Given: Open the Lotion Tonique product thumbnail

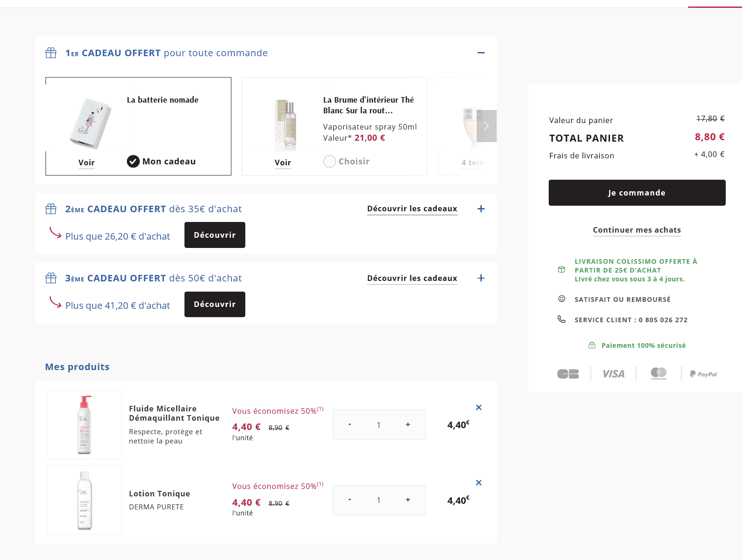Looking at the screenshot, I should [85, 500].
